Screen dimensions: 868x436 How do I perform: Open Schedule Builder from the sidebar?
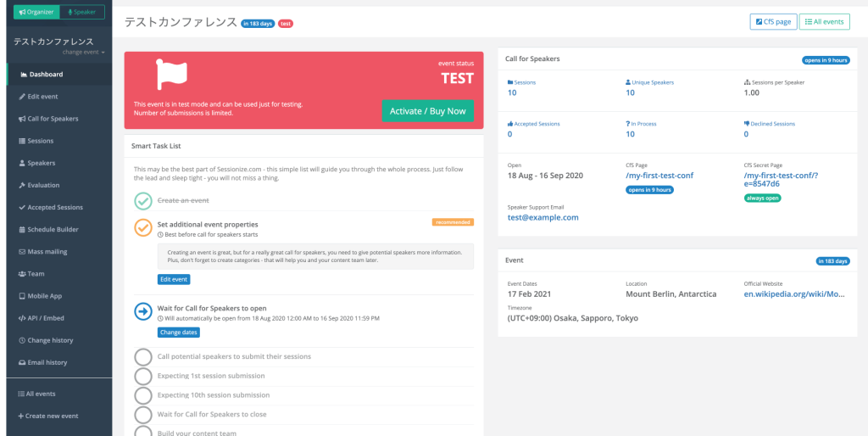point(53,230)
